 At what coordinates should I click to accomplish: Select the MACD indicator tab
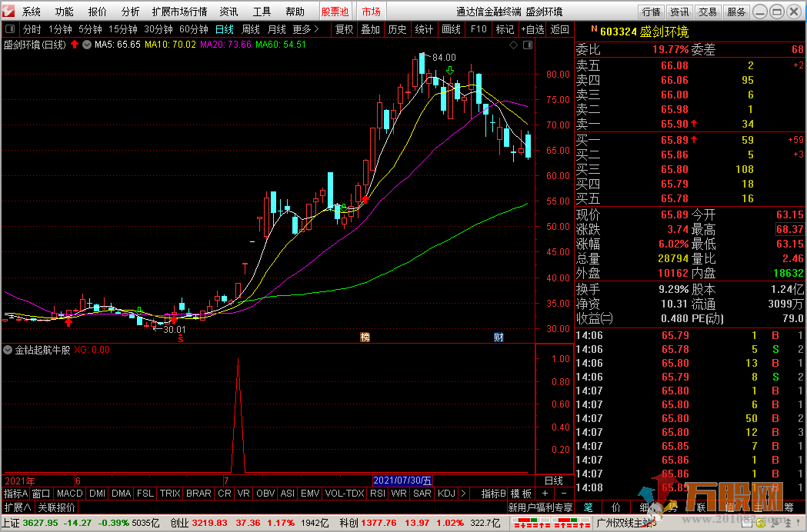pos(69,493)
